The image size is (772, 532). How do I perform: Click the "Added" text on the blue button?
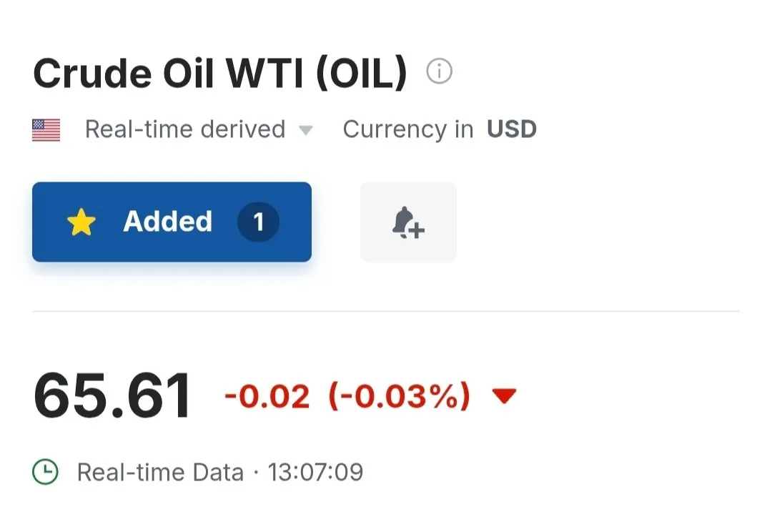point(168,222)
